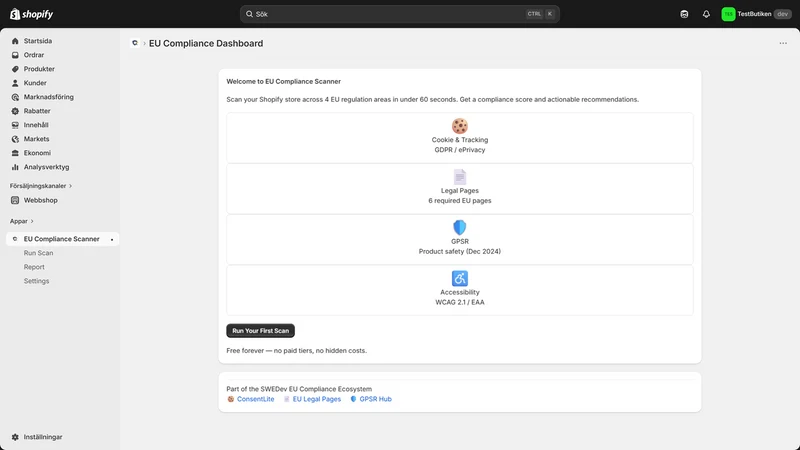Image resolution: width=800 pixels, height=450 pixels.
Task: Click the cookie icon in Cookie & Tracking
Action: (460, 126)
